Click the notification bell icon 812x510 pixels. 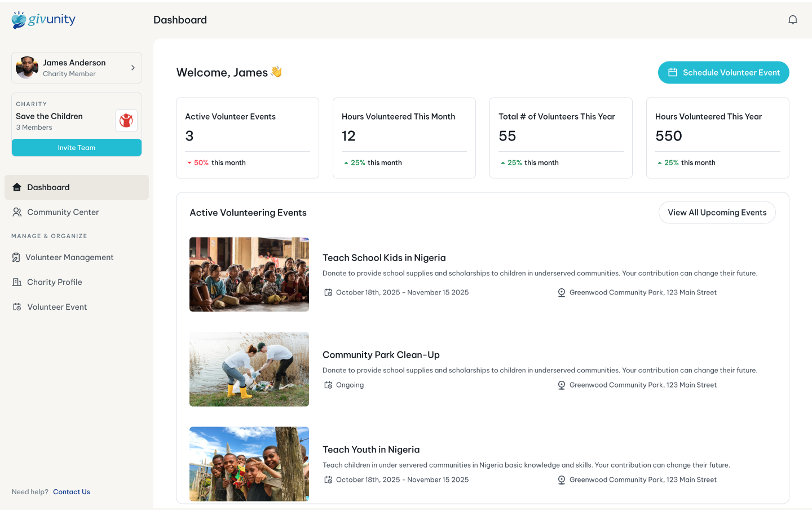[x=792, y=20]
